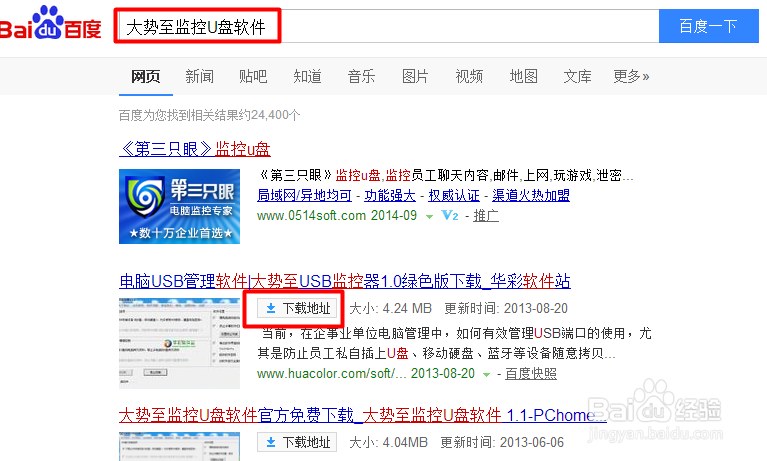The image size is (767, 461).
Task: Click the 第三只眼 advertisement thumbnail
Action: (180, 206)
